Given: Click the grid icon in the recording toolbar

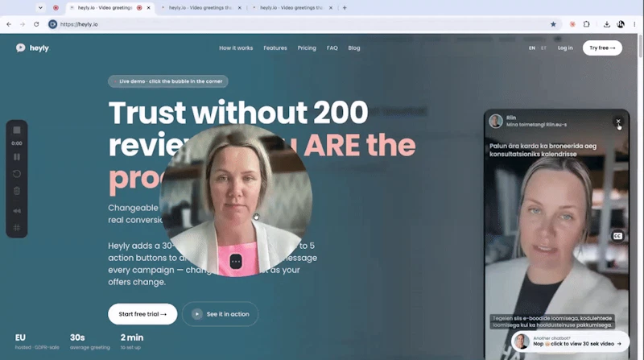Looking at the screenshot, I should click(x=17, y=228).
